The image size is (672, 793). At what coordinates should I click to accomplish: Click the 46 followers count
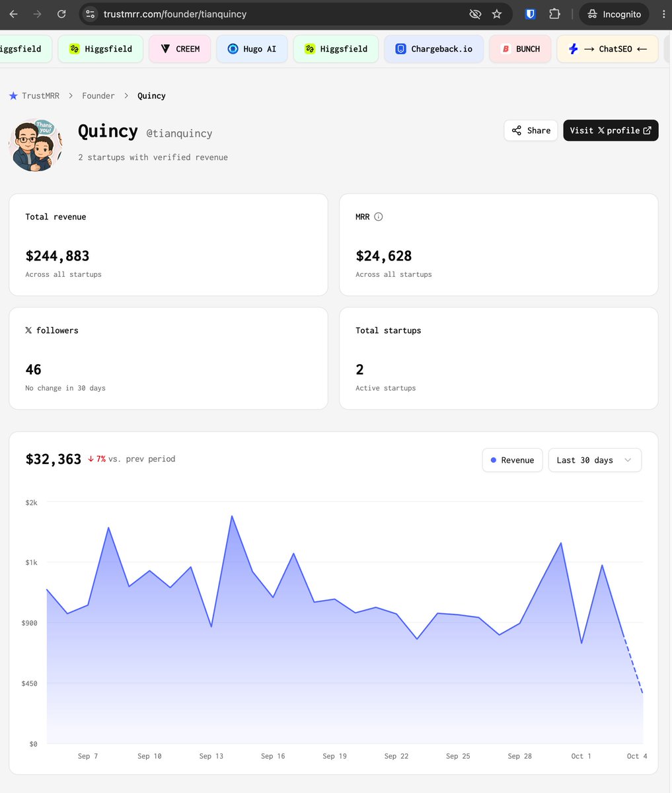coord(33,369)
